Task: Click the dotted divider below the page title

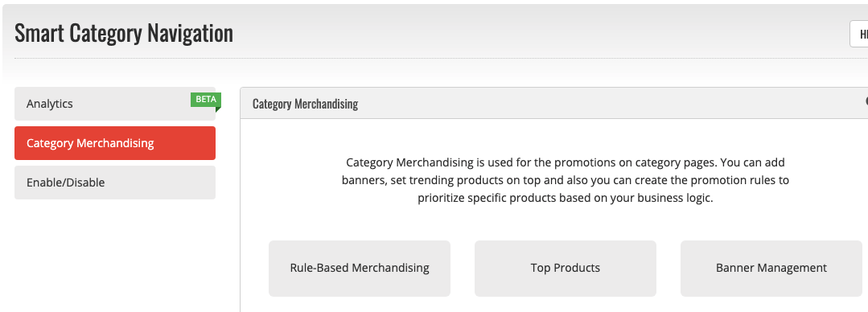Action: coord(441,58)
